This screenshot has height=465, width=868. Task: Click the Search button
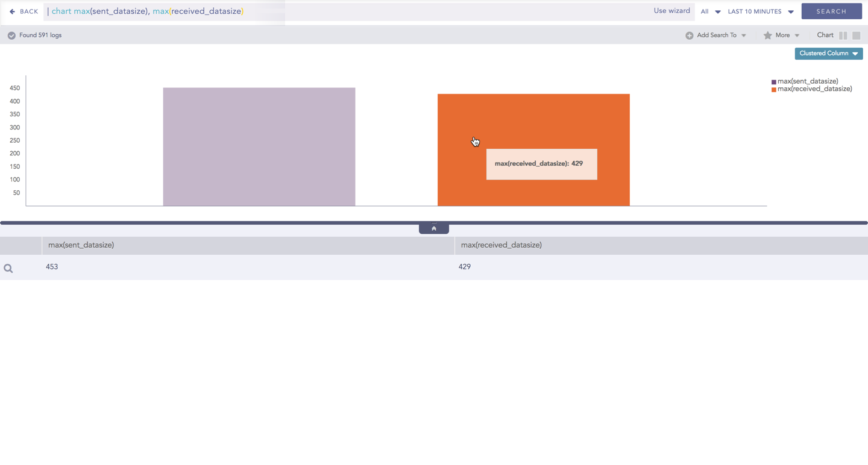click(831, 11)
